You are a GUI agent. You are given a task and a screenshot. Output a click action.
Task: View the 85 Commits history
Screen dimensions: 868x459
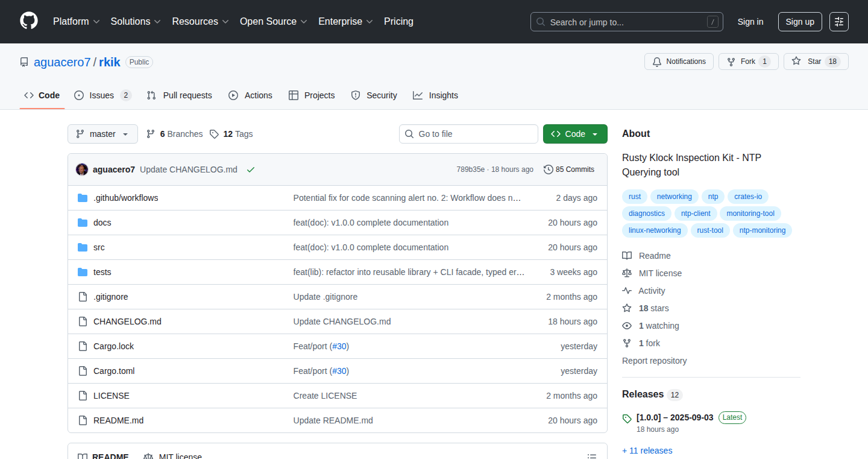tap(569, 169)
